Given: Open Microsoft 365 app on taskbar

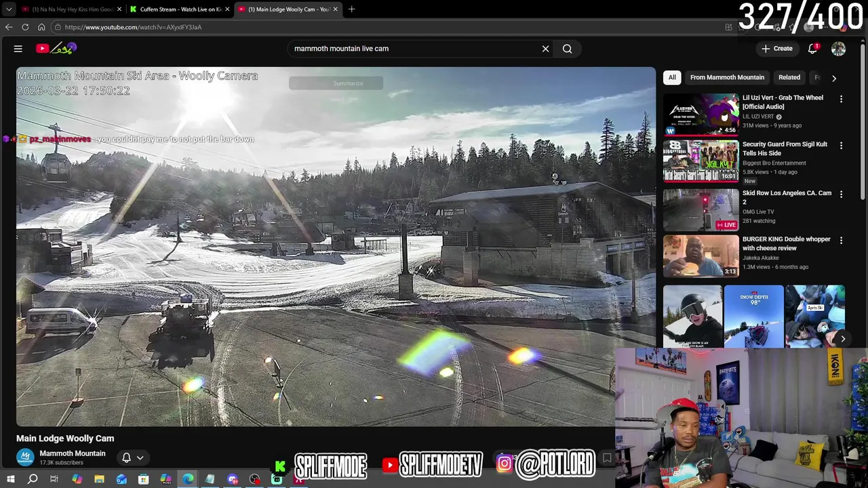Looking at the screenshot, I should [x=165, y=479].
